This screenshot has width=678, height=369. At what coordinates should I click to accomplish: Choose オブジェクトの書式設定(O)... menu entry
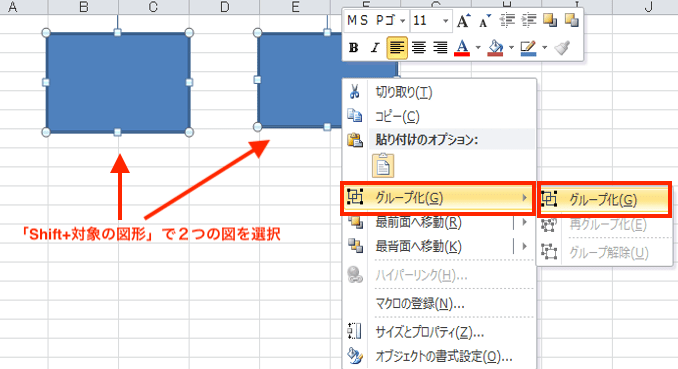click(439, 356)
